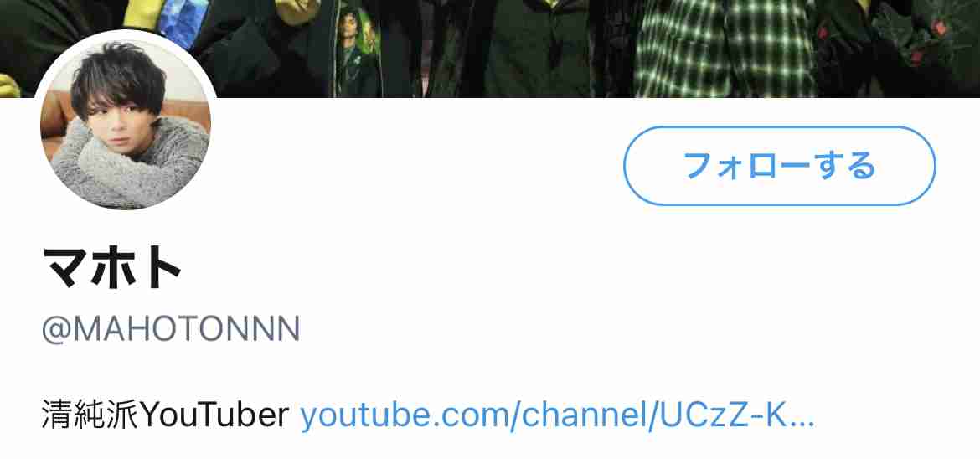Tap the display name マホト

point(112,268)
